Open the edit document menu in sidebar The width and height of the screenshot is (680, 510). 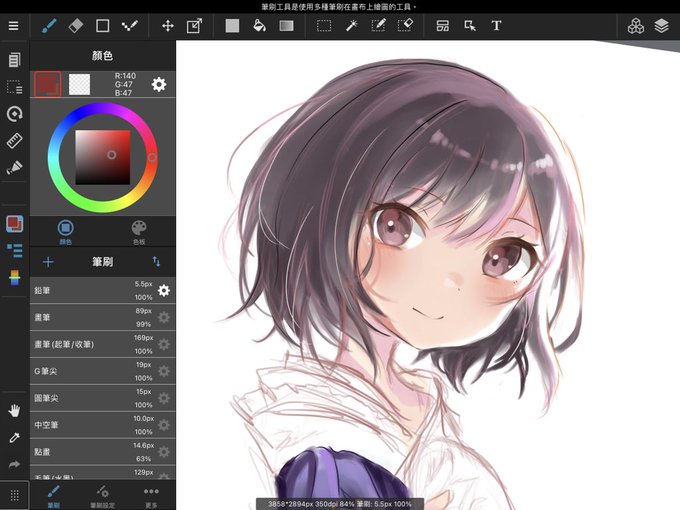click(14, 60)
